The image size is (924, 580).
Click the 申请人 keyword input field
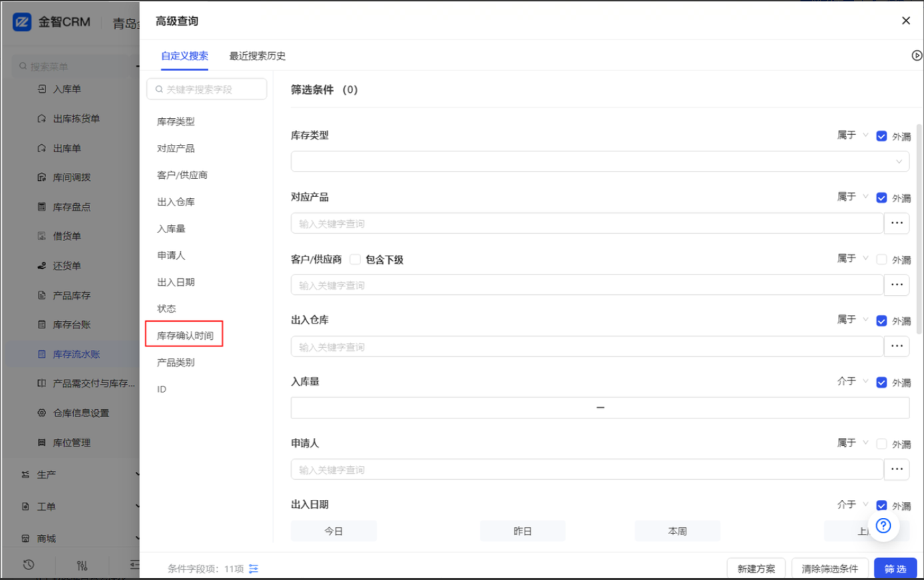(587, 469)
